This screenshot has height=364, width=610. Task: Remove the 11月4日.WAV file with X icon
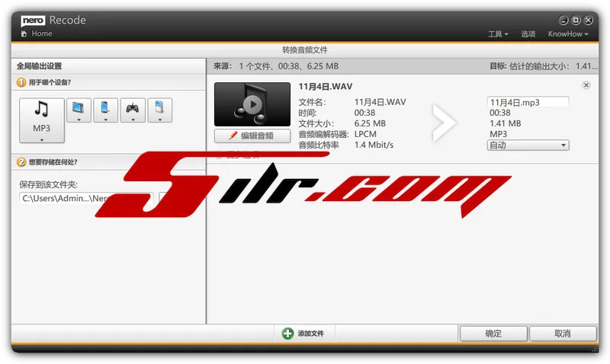click(586, 85)
